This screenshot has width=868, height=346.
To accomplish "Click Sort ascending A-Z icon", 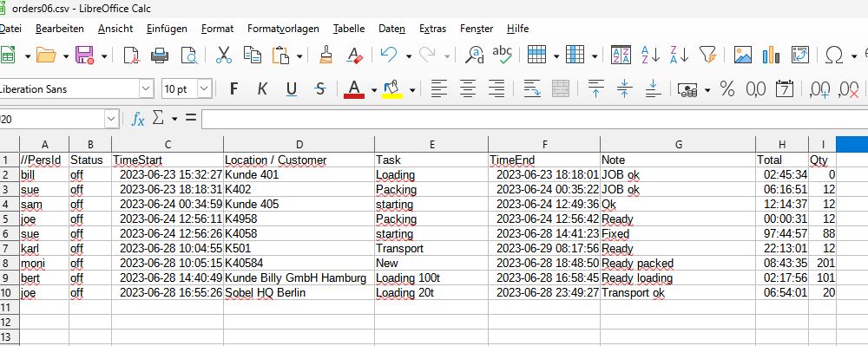I will coord(650,55).
